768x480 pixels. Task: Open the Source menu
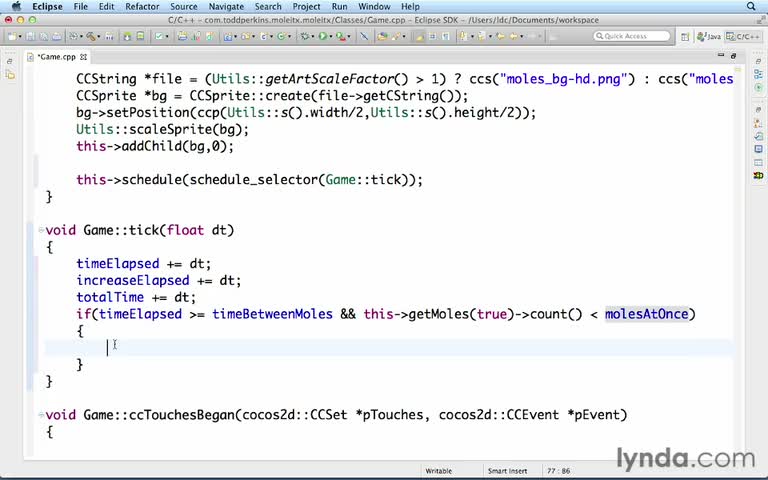coord(184,6)
